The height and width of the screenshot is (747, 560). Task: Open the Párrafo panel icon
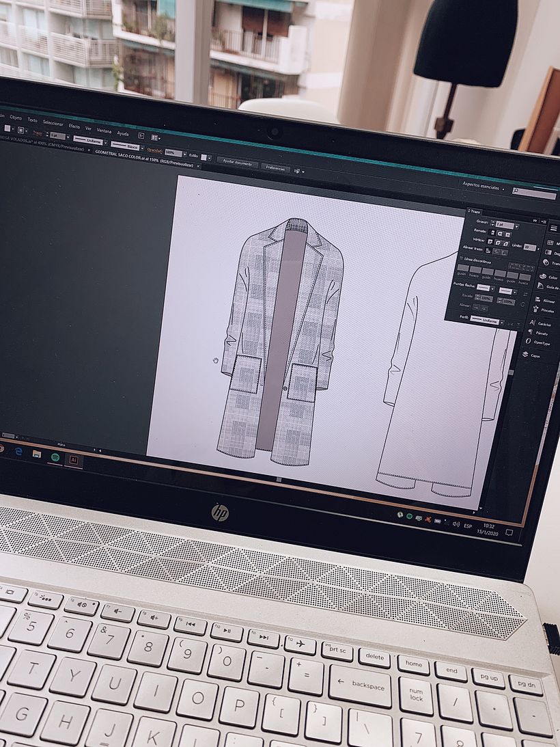529,333
